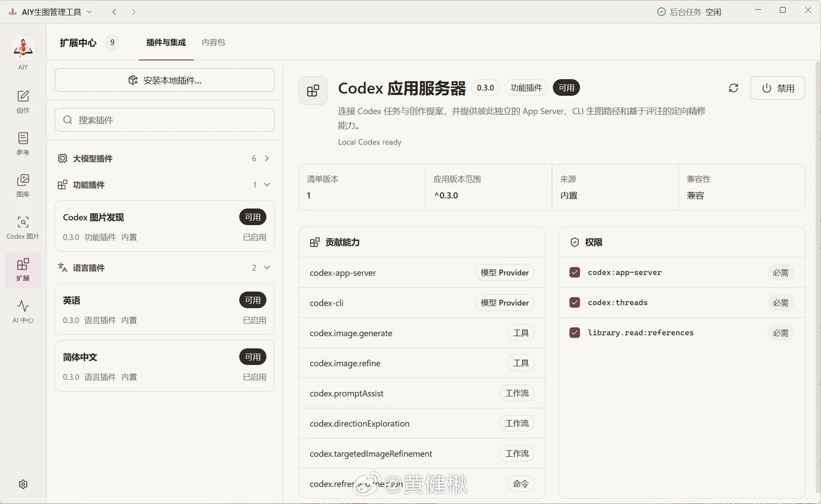Image resolution: width=821 pixels, height=504 pixels.
Task: Switch to the 插件与集成 tab
Action: 166,42
